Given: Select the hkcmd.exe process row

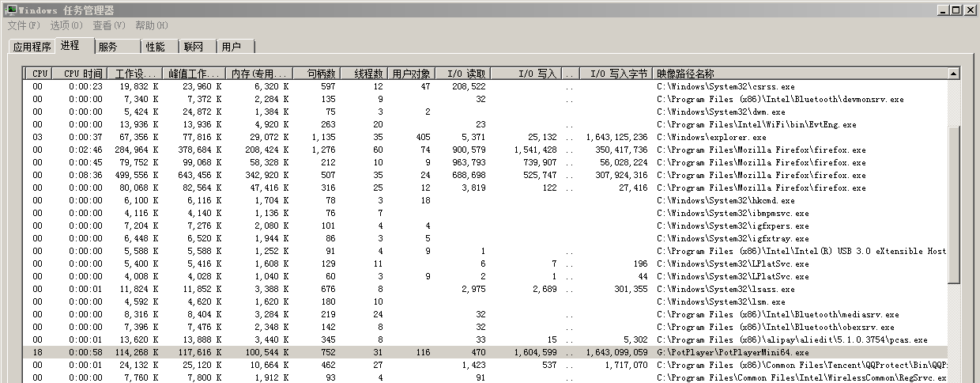Looking at the screenshot, I should (x=487, y=200).
